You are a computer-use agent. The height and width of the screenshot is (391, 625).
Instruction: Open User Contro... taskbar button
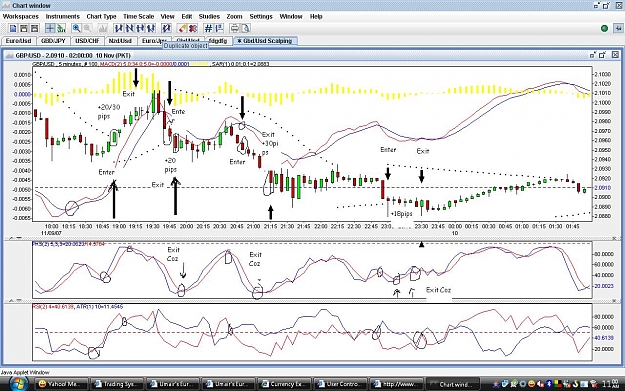click(x=340, y=384)
